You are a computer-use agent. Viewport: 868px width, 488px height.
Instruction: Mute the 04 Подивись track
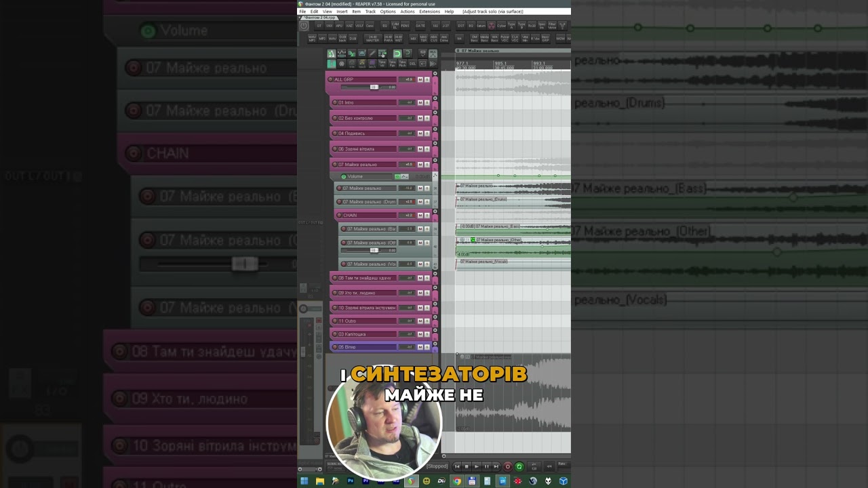420,134
